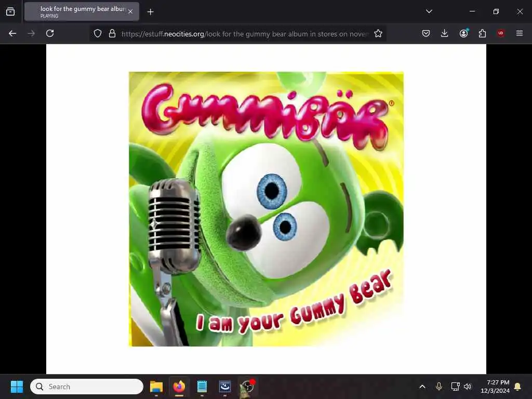Bookmark this page with star icon
532x399 pixels.
pos(378,33)
